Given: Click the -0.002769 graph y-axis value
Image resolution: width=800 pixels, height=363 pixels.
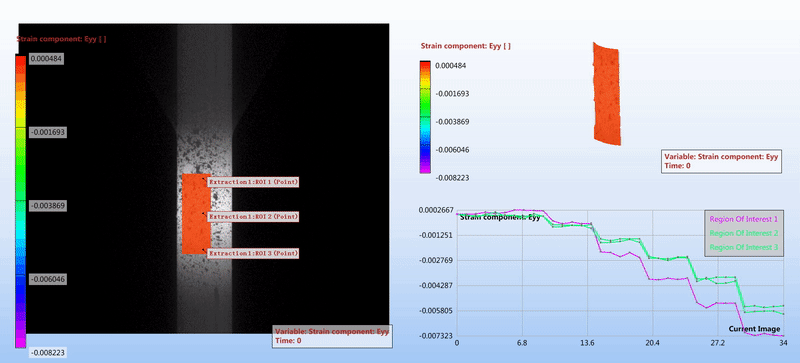Looking at the screenshot, I should click(436, 260).
